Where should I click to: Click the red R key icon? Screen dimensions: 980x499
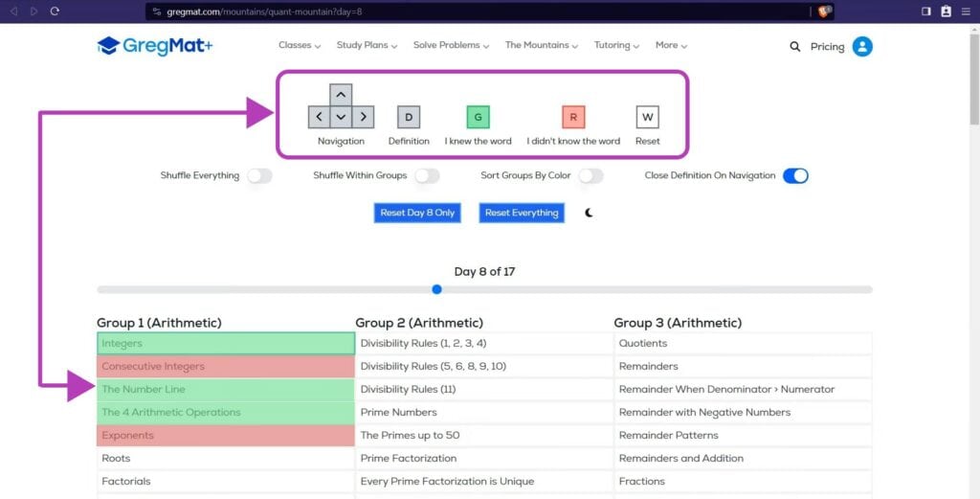click(573, 117)
